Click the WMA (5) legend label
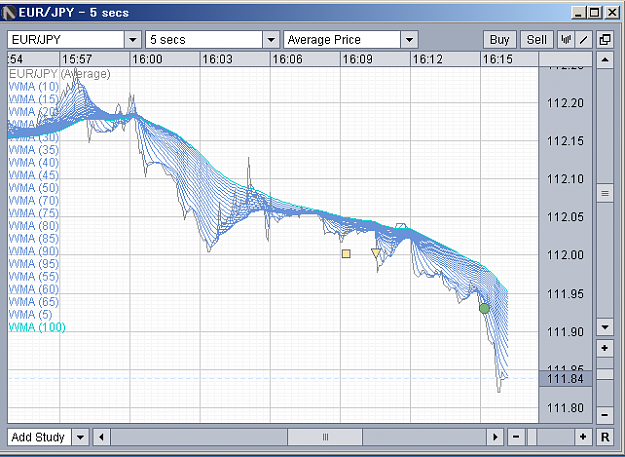This screenshot has width=625, height=457. click(30, 315)
